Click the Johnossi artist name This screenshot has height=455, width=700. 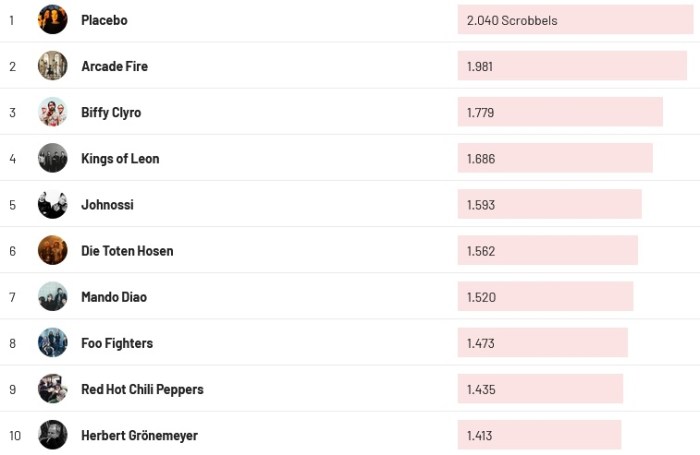pyautogui.click(x=107, y=204)
